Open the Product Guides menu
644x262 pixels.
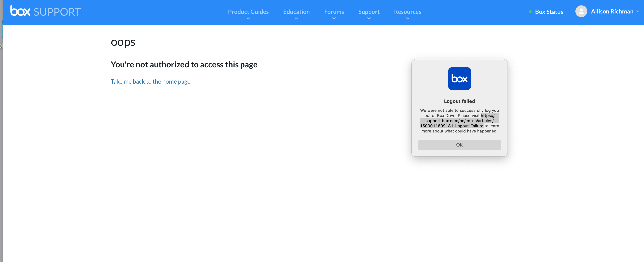[248, 12]
